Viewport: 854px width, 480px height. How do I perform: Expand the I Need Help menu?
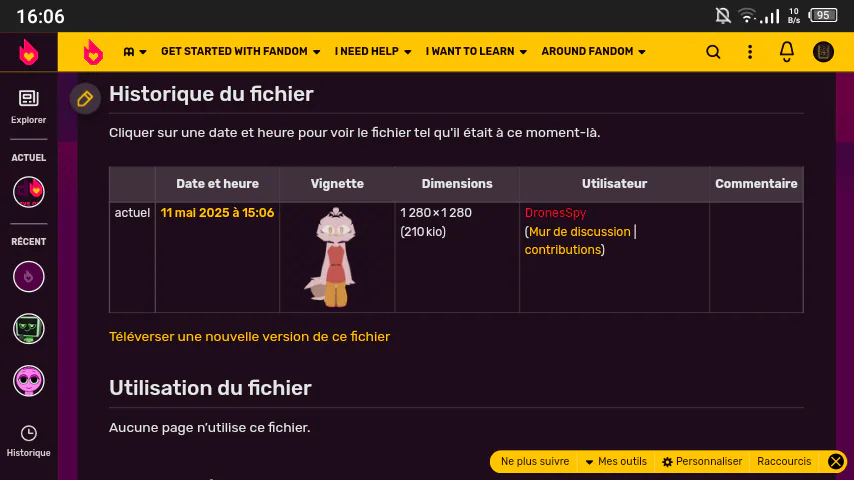click(x=373, y=52)
